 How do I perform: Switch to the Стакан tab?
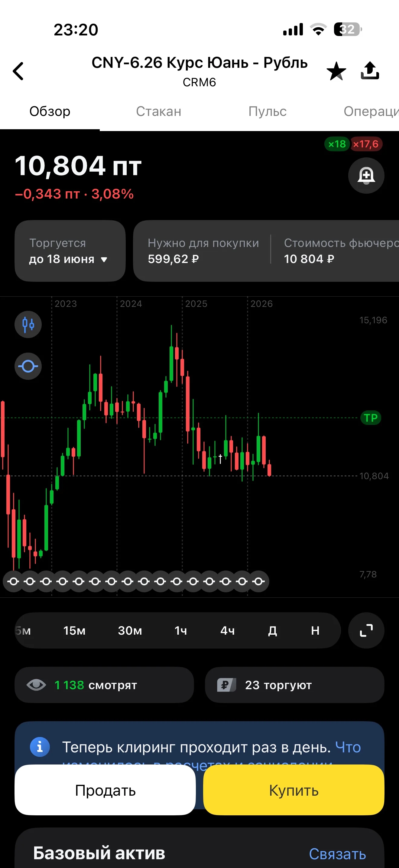point(158,112)
